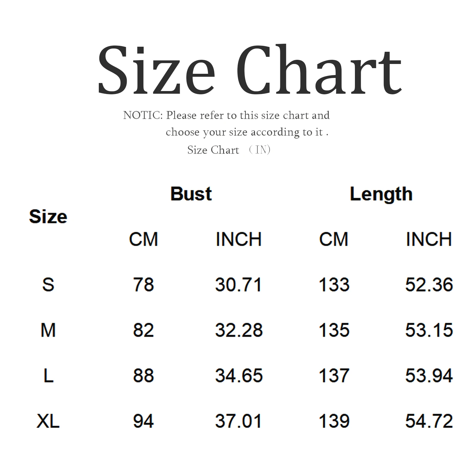
Task: Click the bust inch value 32.28
Action: [239, 330]
